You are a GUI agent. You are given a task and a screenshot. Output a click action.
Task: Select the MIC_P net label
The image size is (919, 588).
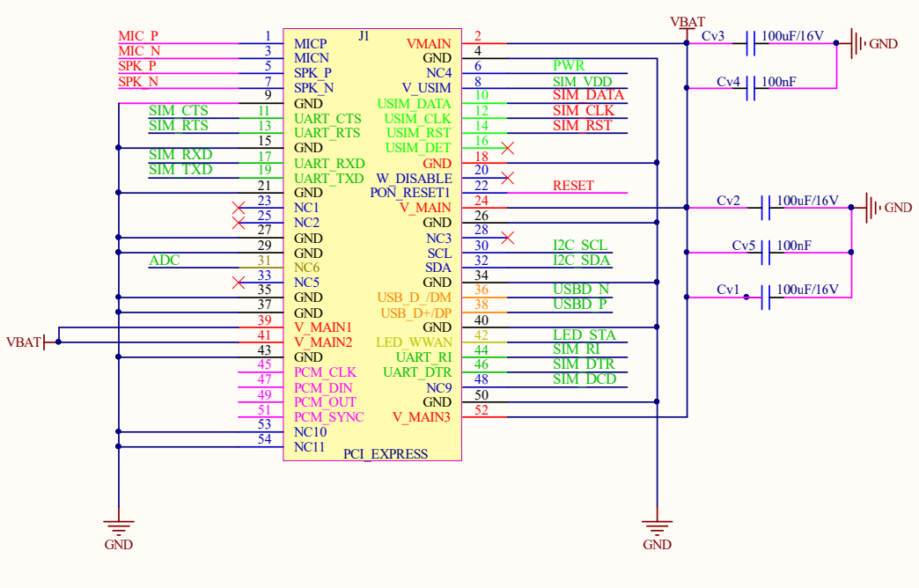pos(138,36)
